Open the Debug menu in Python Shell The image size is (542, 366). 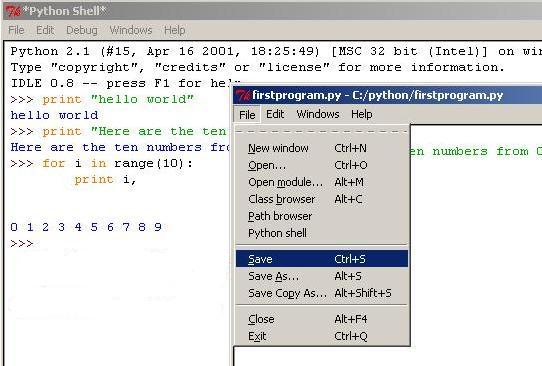tap(82, 30)
